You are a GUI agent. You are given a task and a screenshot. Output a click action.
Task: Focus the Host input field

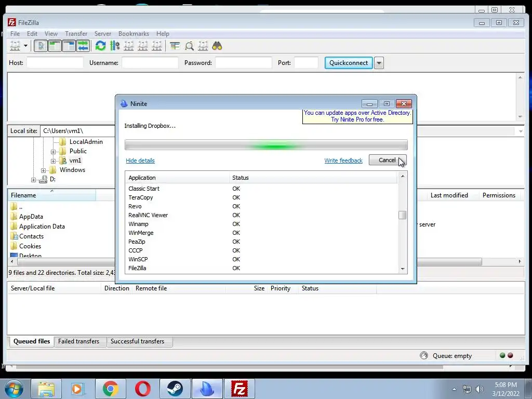click(55, 63)
